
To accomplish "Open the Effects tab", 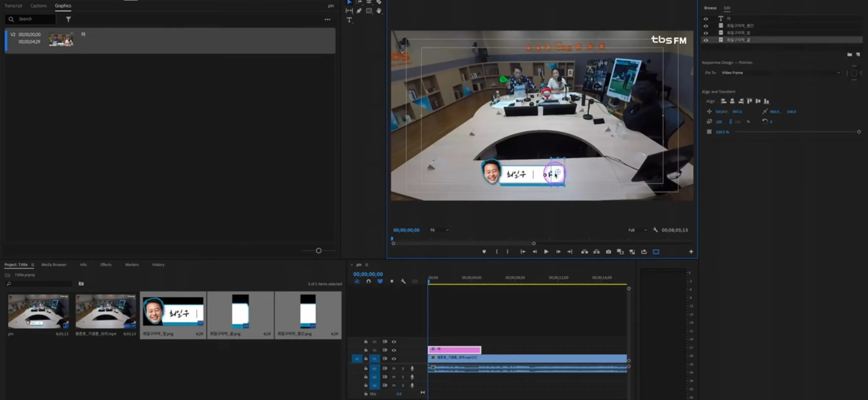I will point(106,264).
